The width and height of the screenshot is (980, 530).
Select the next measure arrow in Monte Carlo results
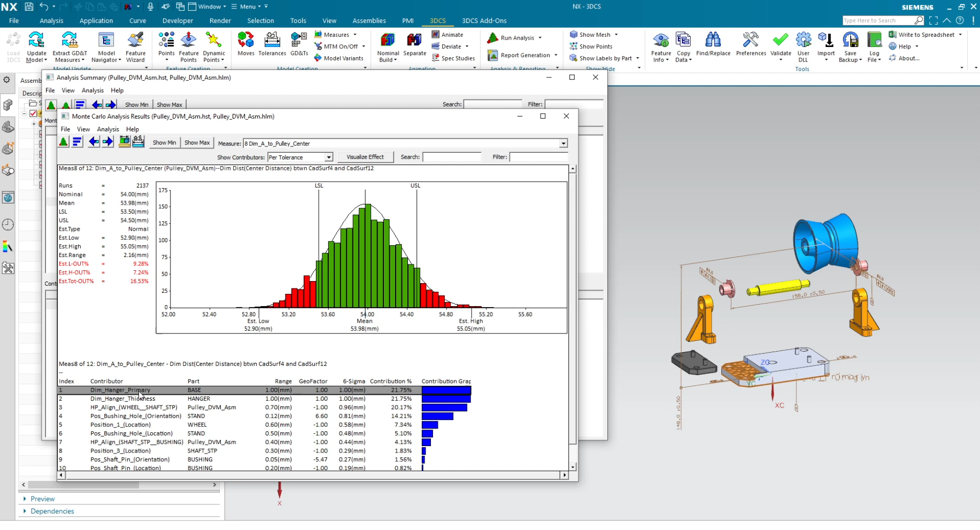(x=107, y=142)
